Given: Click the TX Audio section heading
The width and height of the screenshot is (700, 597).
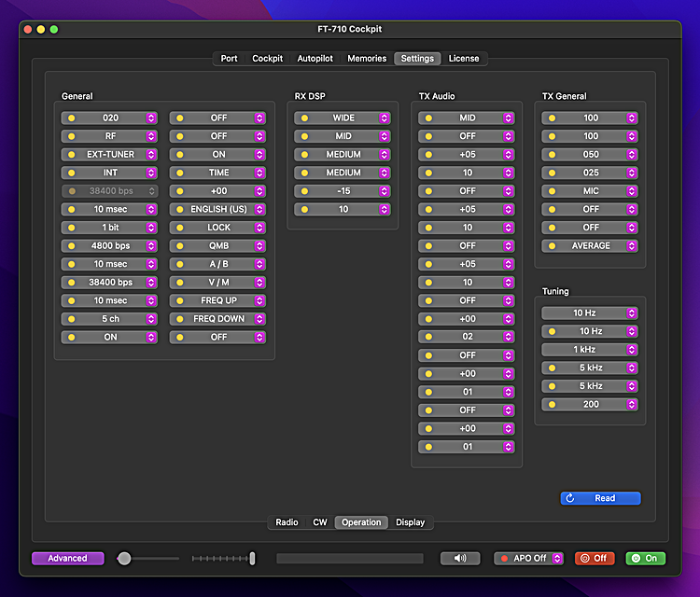Looking at the screenshot, I should 437,96.
